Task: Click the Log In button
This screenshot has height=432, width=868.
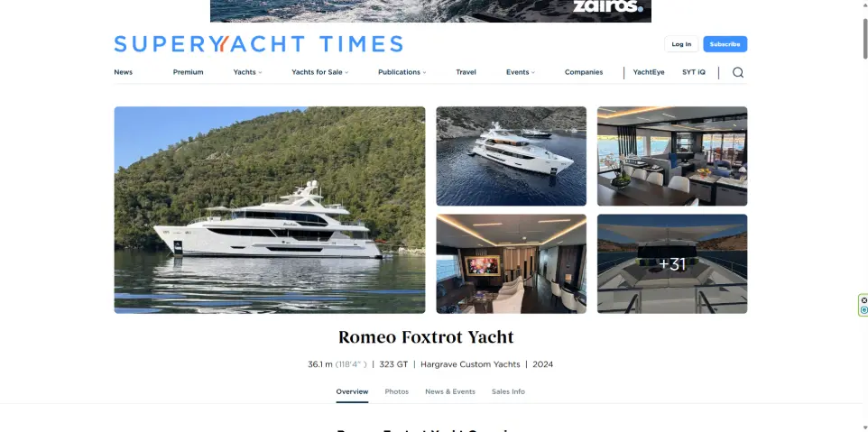Action: click(681, 44)
